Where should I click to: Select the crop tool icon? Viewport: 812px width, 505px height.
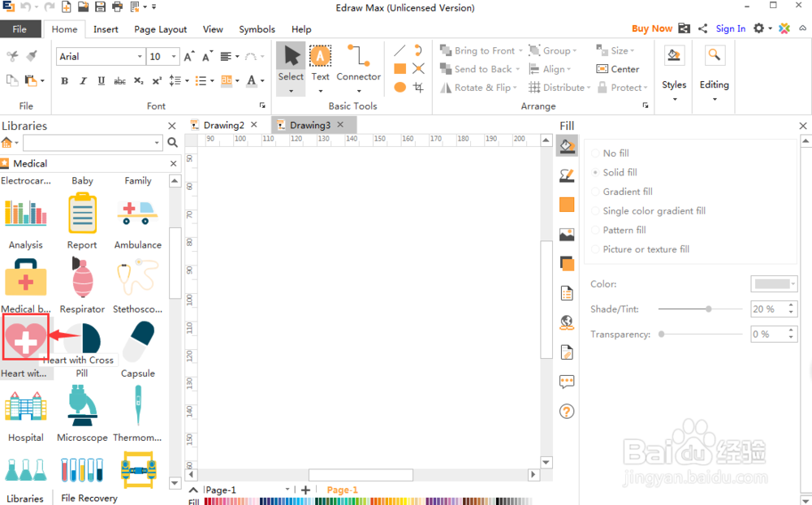coord(418,87)
